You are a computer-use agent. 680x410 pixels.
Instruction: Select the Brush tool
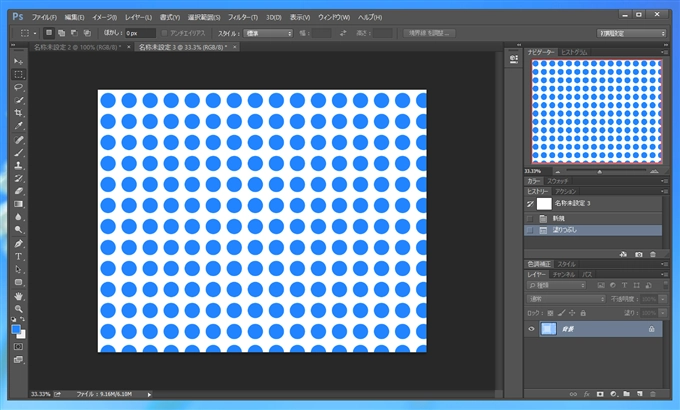point(18,153)
